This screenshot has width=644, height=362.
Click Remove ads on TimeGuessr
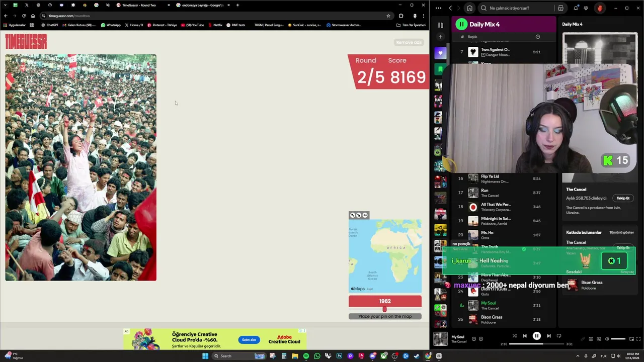409,42
